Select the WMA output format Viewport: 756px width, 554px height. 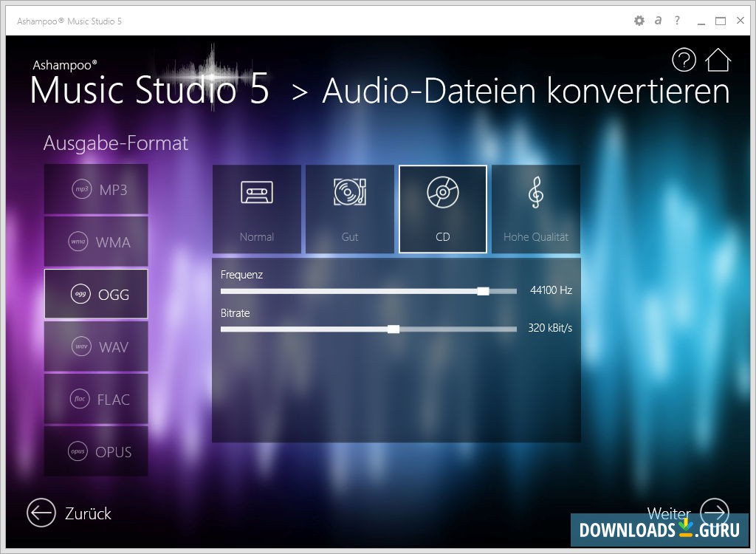96,242
